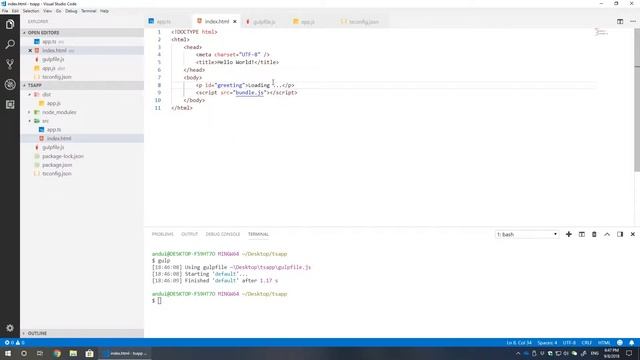Change the Spaces: 4 indentation setting
The image size is (640, 360).
547,343
